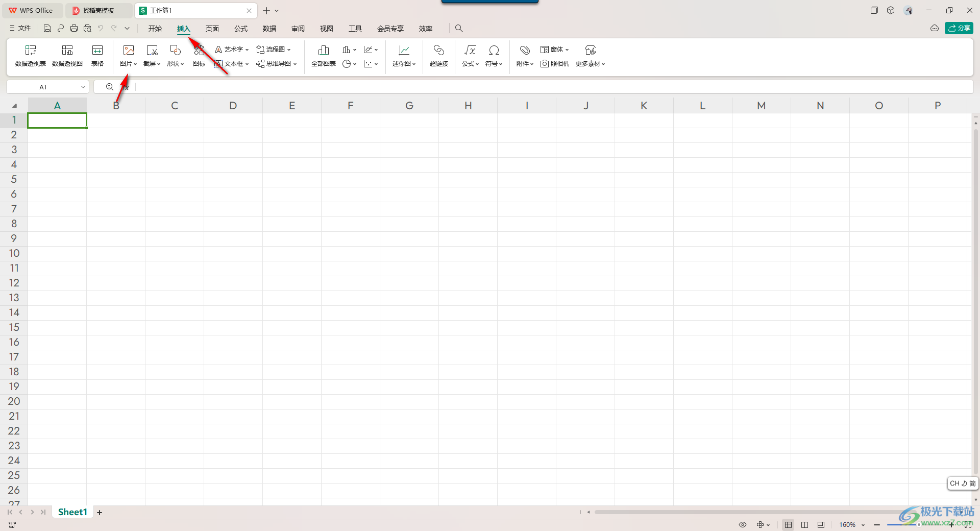
Task: Click the zoom magnifier icon by formula bar
Action: click(x=109, y=87)
